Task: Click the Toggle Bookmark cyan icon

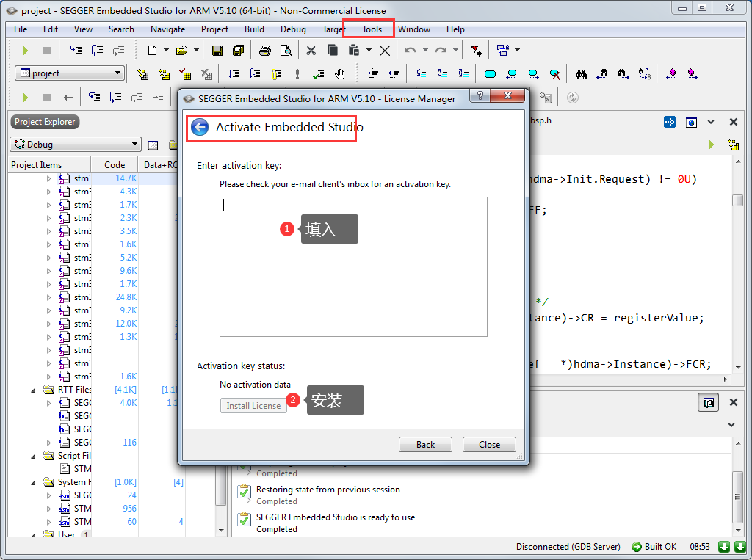Action: point(490,74)
